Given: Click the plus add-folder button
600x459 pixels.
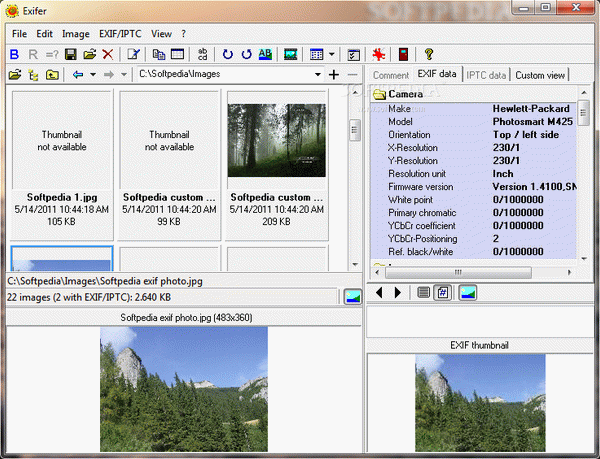Looking at the screenshot, I should click(334, 75).
